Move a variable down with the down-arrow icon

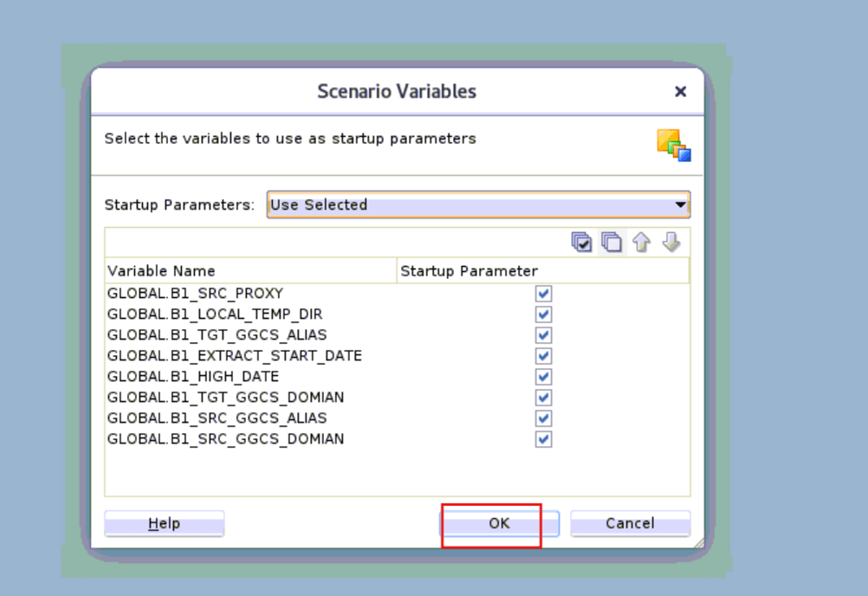pyautogui.click(x=670, y=242)
